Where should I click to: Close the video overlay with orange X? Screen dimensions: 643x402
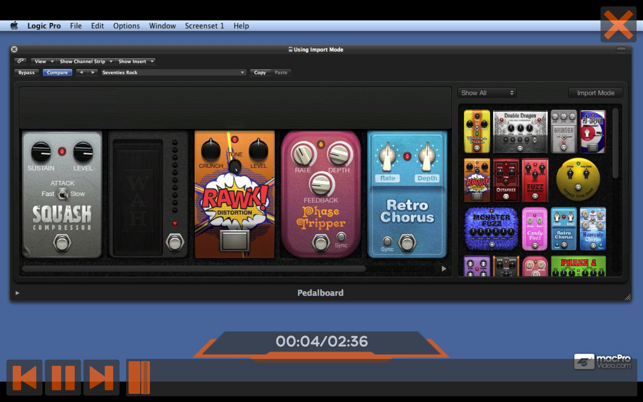(618, 25)
